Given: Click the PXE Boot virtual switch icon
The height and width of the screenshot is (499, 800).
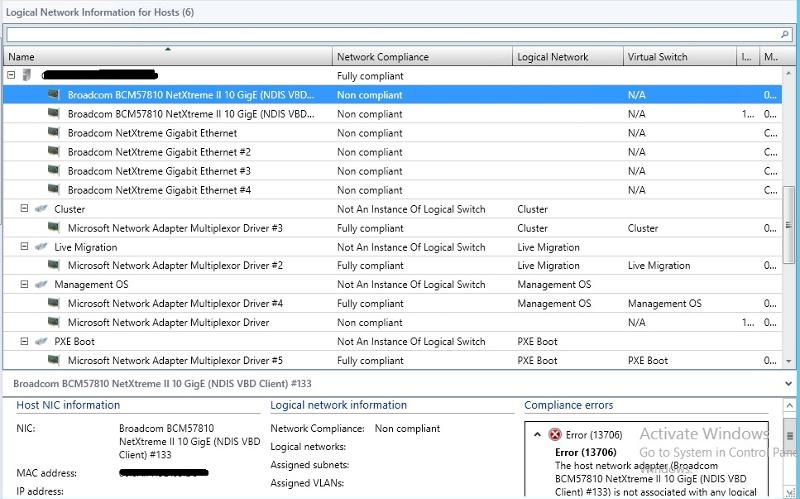Looking at the screenshot, I should click(x=41, y=341).
